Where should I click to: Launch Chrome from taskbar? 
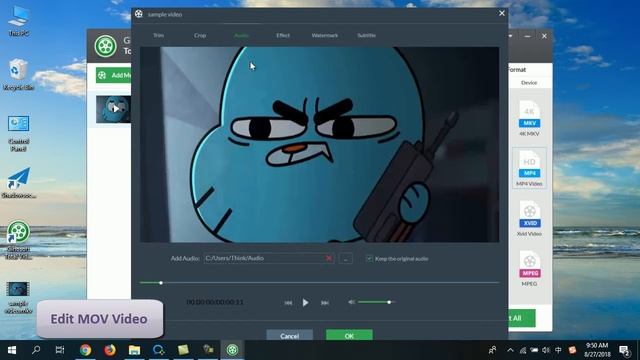85,350
